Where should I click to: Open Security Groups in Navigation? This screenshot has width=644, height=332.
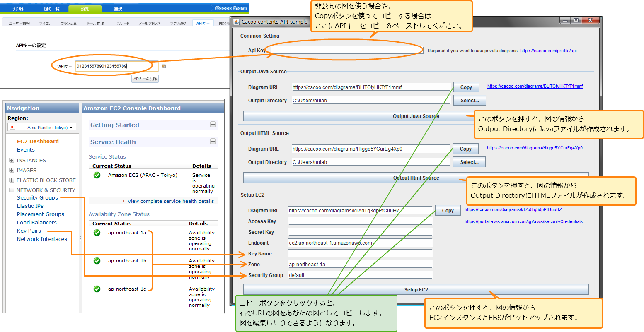pos(37,197)
